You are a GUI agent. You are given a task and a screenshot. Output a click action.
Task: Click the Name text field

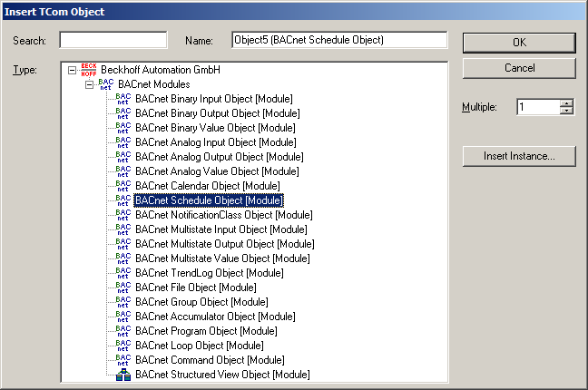(339, 40)
